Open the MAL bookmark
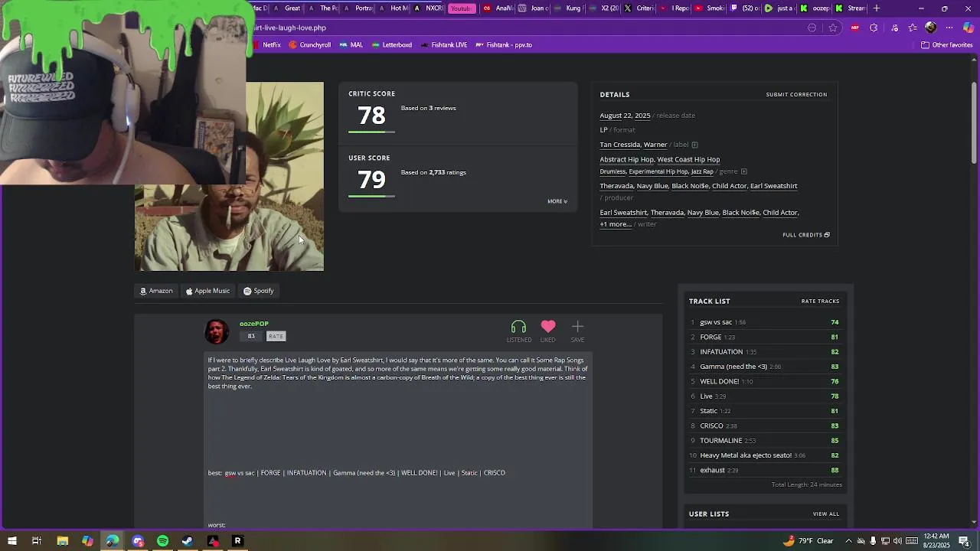The image size is (980, 551). pyautogui.click(x=351, y=45)
